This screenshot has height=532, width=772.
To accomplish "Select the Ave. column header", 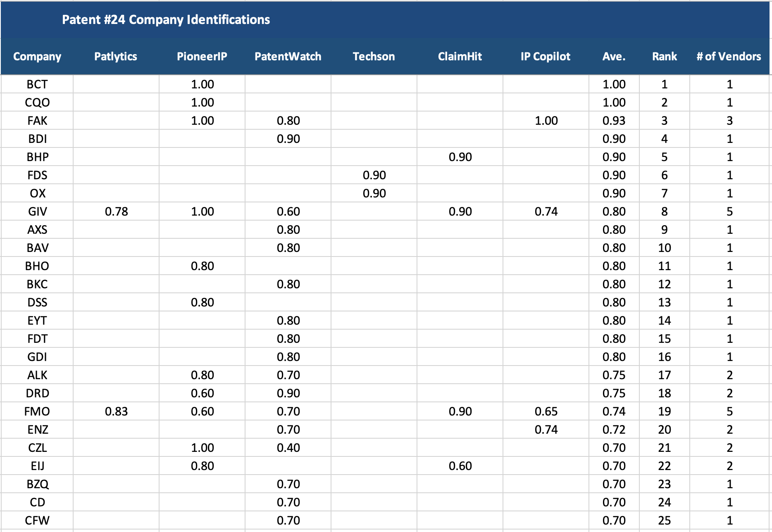I will click(x=614, y=57).
